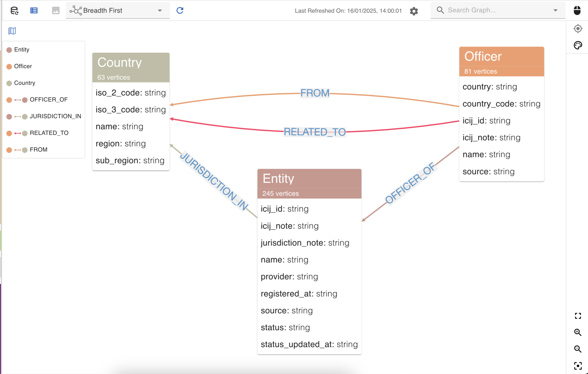Click the RELATED_TO edge label
The width and height of the screenshot is (588, 374).
click(314, 132)
